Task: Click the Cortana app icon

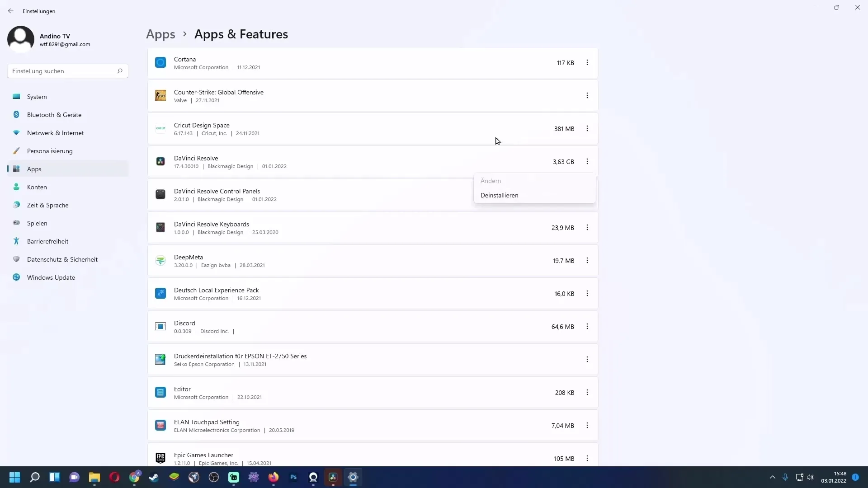Action: pyautogui.click(x=160, y=62)
